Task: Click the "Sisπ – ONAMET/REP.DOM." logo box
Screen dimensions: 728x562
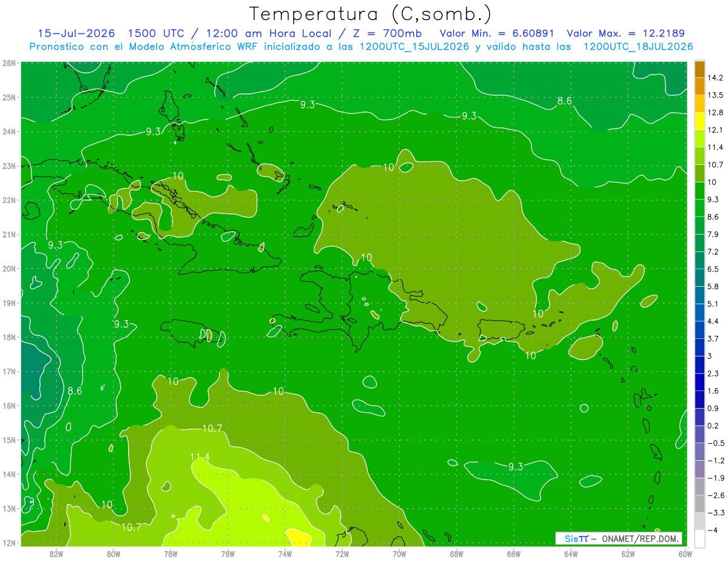Action: click(x=619, y=539)
